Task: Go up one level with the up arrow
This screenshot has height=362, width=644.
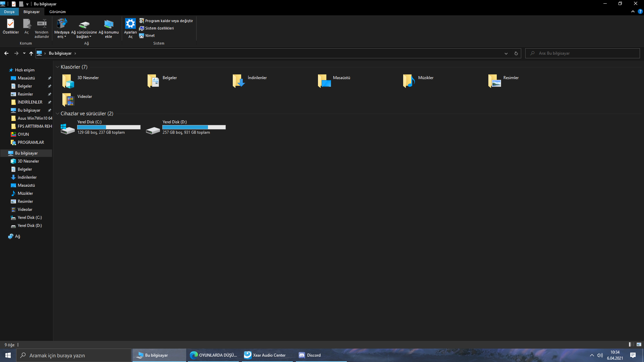Action: tap(31, 53)
